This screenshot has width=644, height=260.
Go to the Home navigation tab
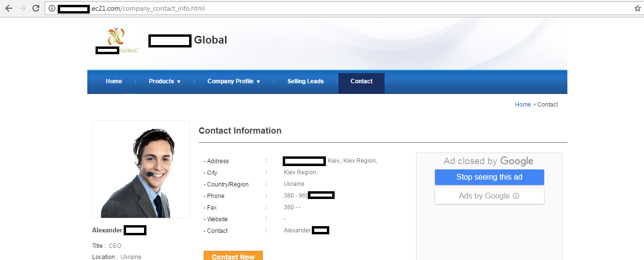(x=114, y=81)
